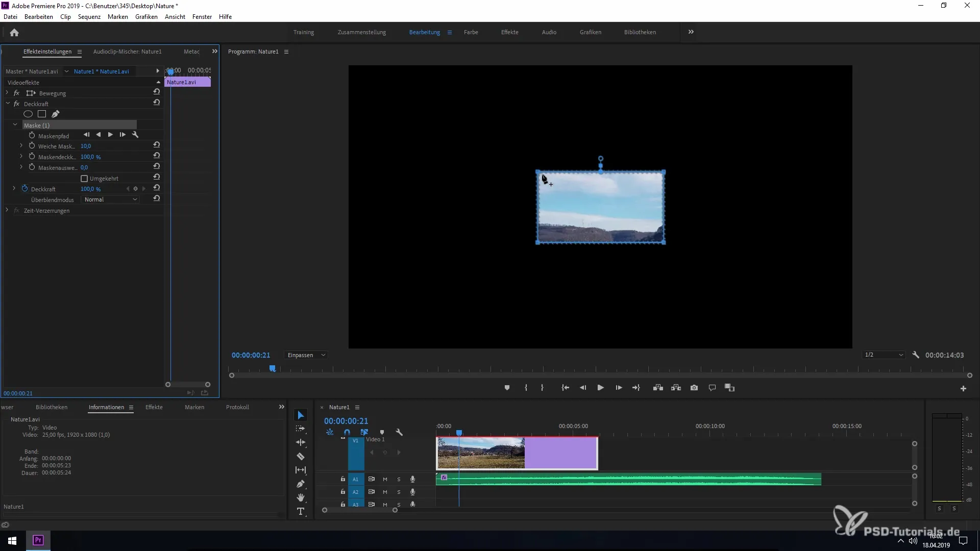Click the Export Frame camera icon

tap(694, 388)
